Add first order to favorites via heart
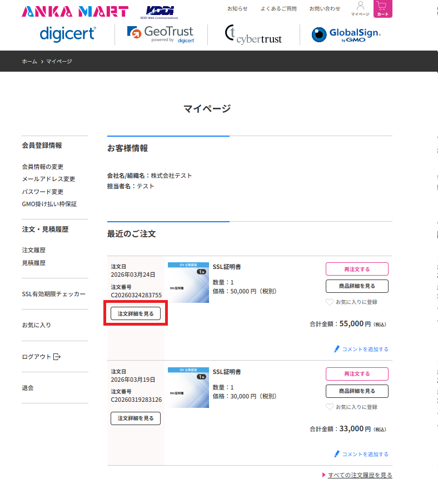The width and height of the screenshot is (438, 504). click(330, 302)
